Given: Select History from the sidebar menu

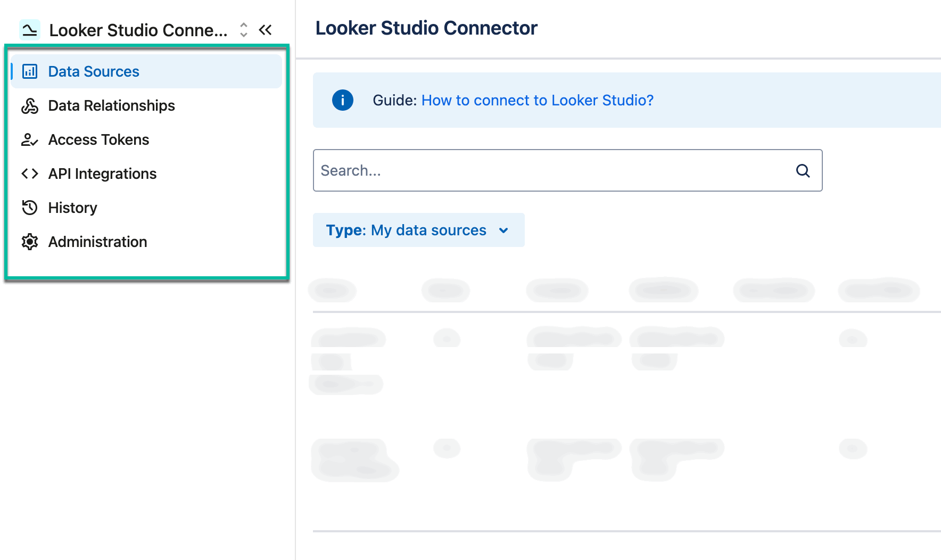Looking at the screenshot, I should 72,208.
